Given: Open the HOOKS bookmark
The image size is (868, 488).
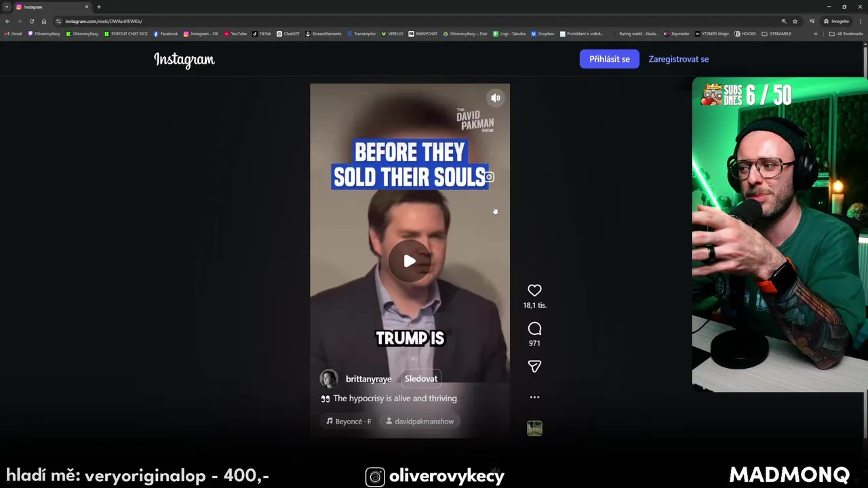Looking at the screenshot, I should pos(745,34).
